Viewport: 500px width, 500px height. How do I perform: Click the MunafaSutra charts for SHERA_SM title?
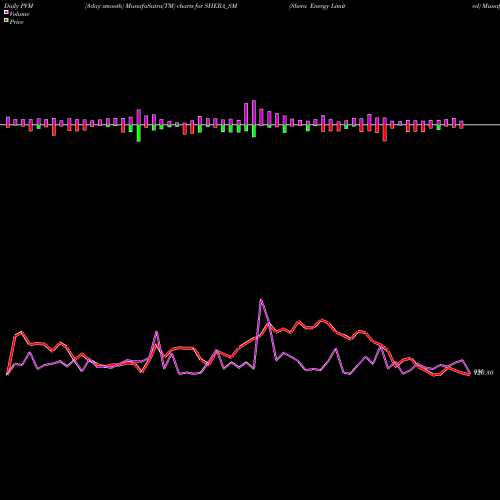click(161, 6)
